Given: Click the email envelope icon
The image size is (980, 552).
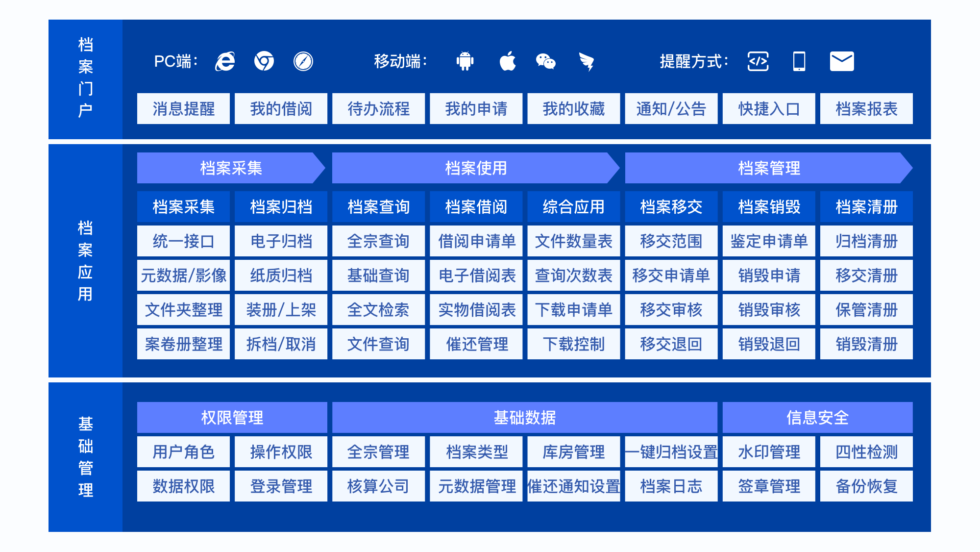Looking at the screenshot, I should click(842, 61).
